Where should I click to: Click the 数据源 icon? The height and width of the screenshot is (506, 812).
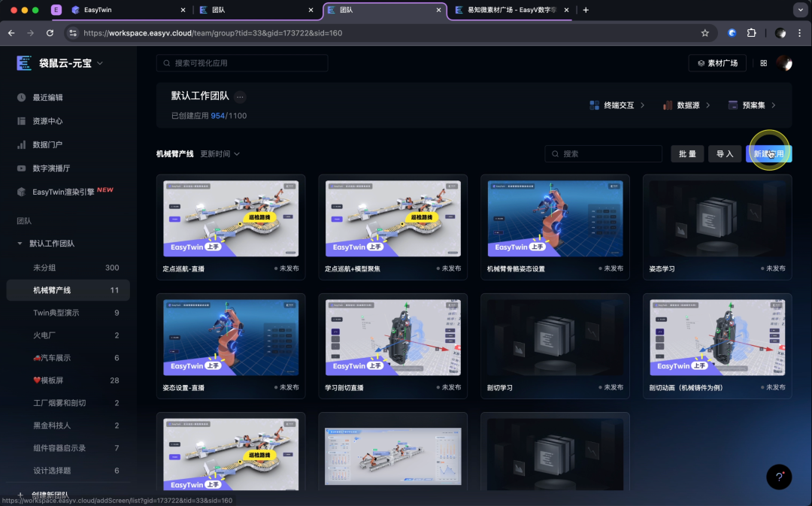click(668, 105)
